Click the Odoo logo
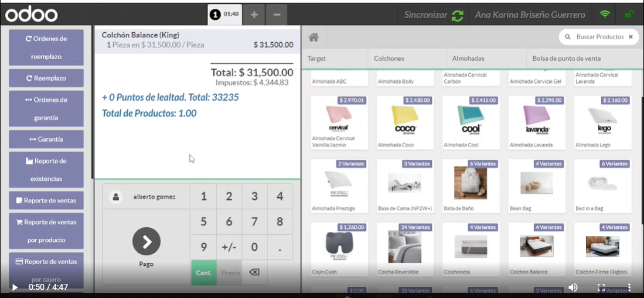The height and width of the screenshot is (298, 644). [x=31, y=15]
